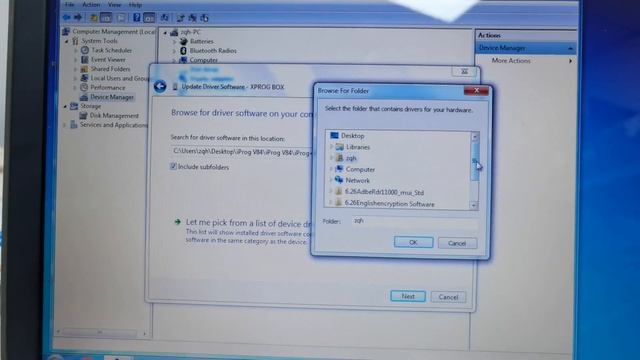Open More Actions submenu arrow
The image size is (640, 360).
click(570, 61)
